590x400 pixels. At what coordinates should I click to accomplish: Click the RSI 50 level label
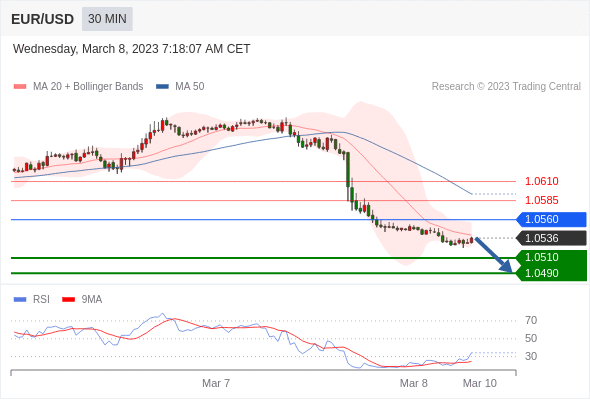531,338
